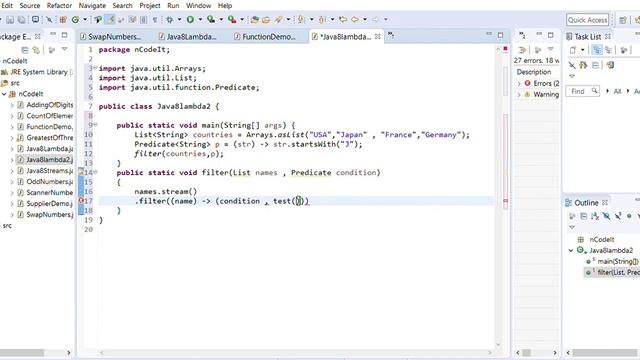Click the Debug bug icon
Image resolution: width=640 pixels, height=360 pixels.
tap(169, 19)
